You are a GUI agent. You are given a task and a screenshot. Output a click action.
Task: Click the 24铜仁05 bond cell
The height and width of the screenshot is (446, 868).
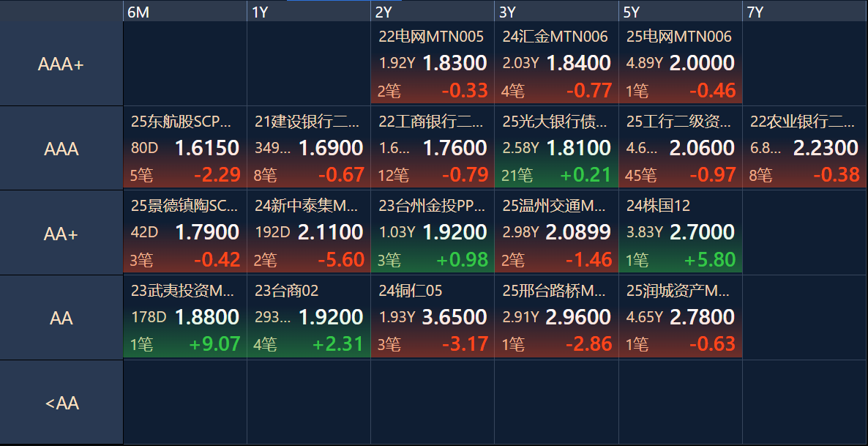point(433,318)
